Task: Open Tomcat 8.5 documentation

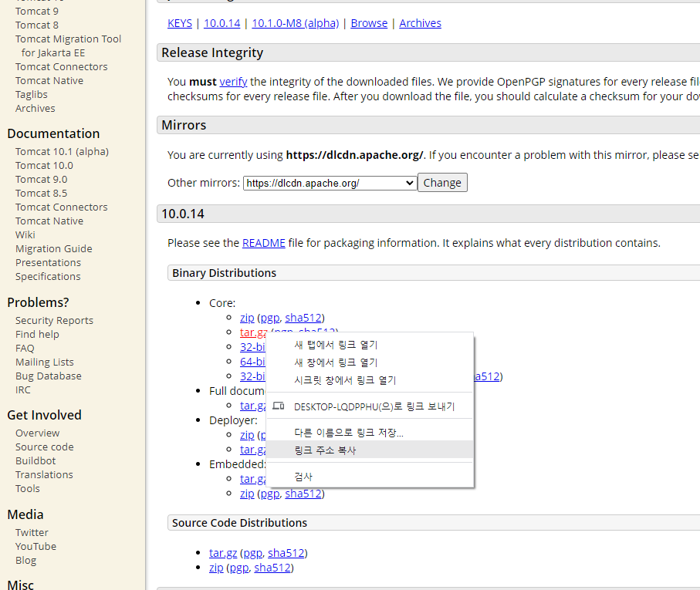Action: (x=41, y=193)
